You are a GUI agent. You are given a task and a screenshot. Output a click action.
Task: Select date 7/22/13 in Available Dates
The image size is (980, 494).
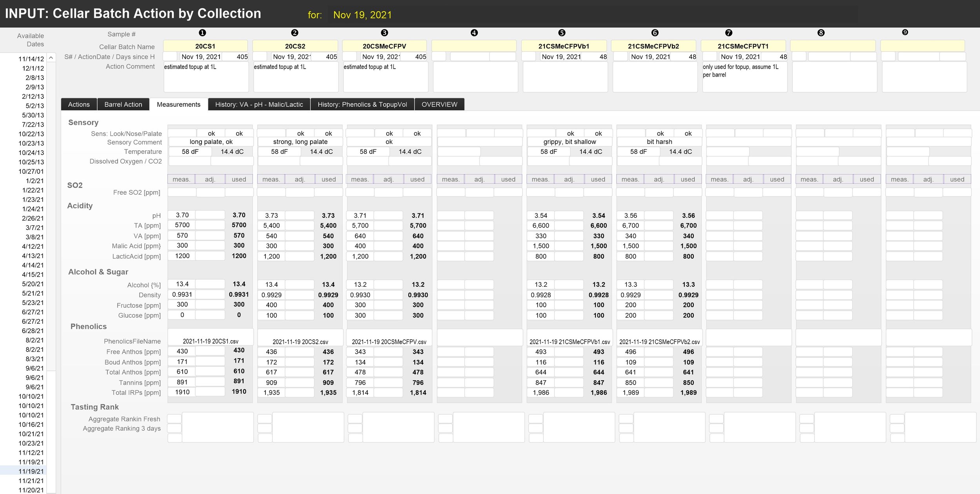click(33, 124)
